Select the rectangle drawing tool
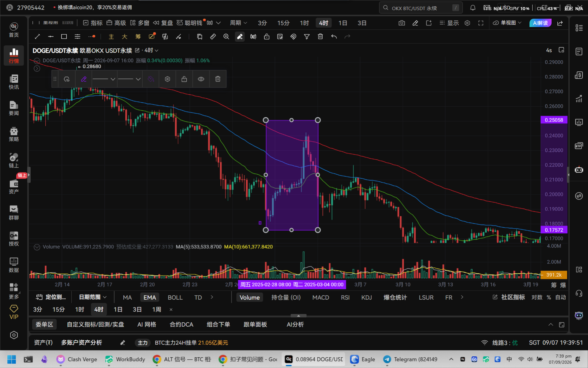Screen dimensions: 588x368 pos(64,37)
